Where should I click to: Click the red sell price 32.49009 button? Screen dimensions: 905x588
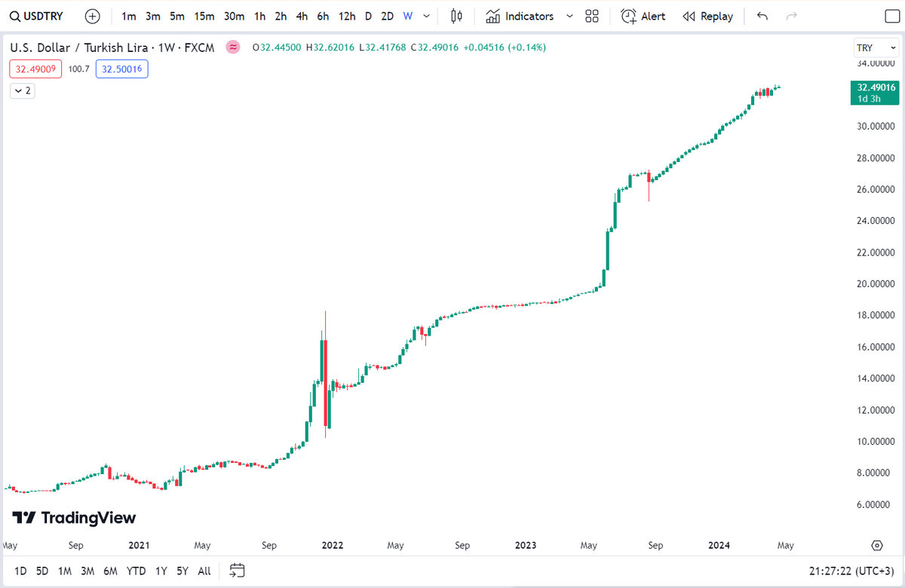35,69
